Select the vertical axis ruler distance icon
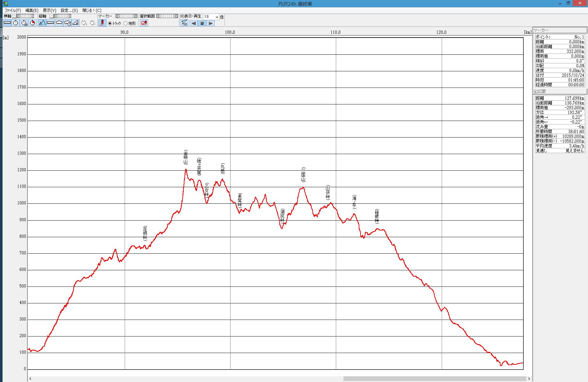 pyautogui.click(x=51, y=23)
